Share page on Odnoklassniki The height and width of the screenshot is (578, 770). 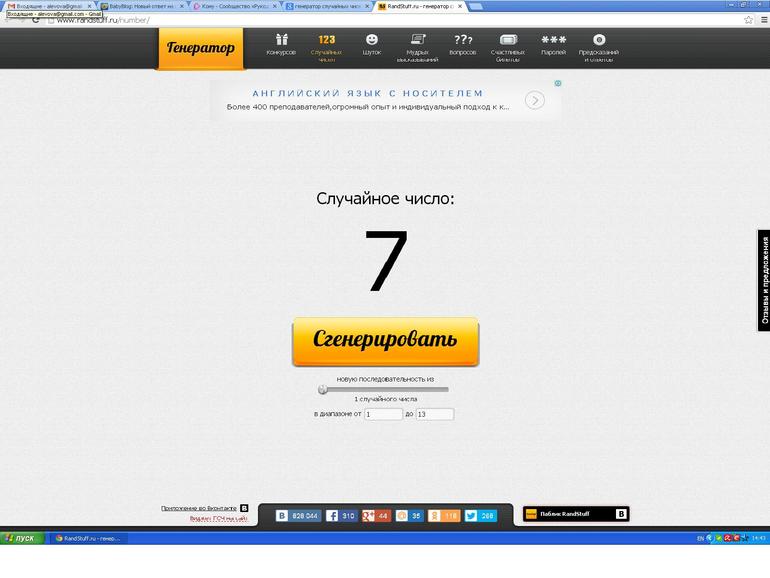click(x=444, y=516)
